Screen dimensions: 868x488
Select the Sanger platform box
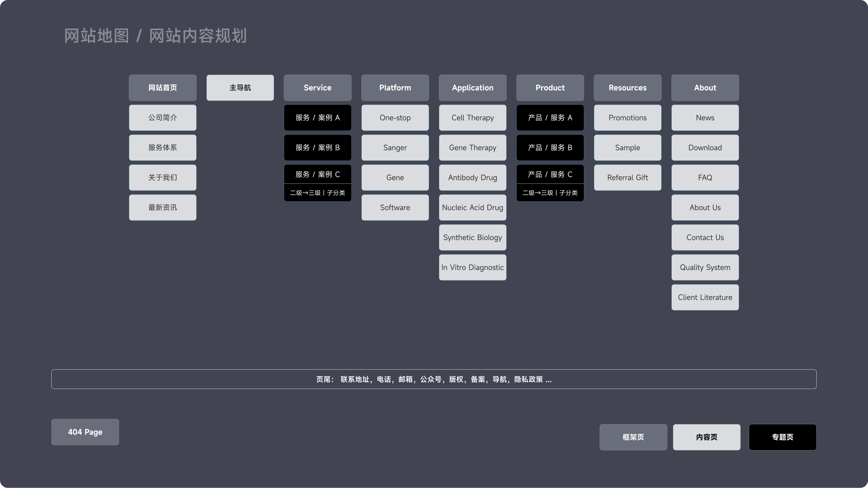[x=395, y=148]
